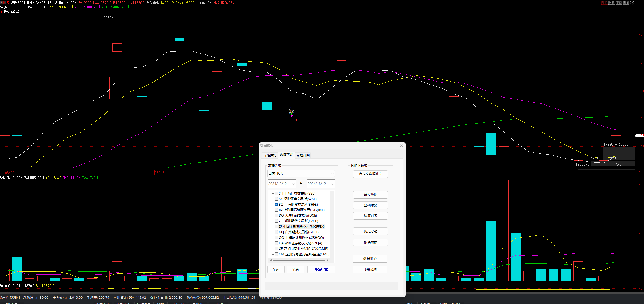Click the 开始补充 button
Viewport: 644px width, 304px height.
321,269
